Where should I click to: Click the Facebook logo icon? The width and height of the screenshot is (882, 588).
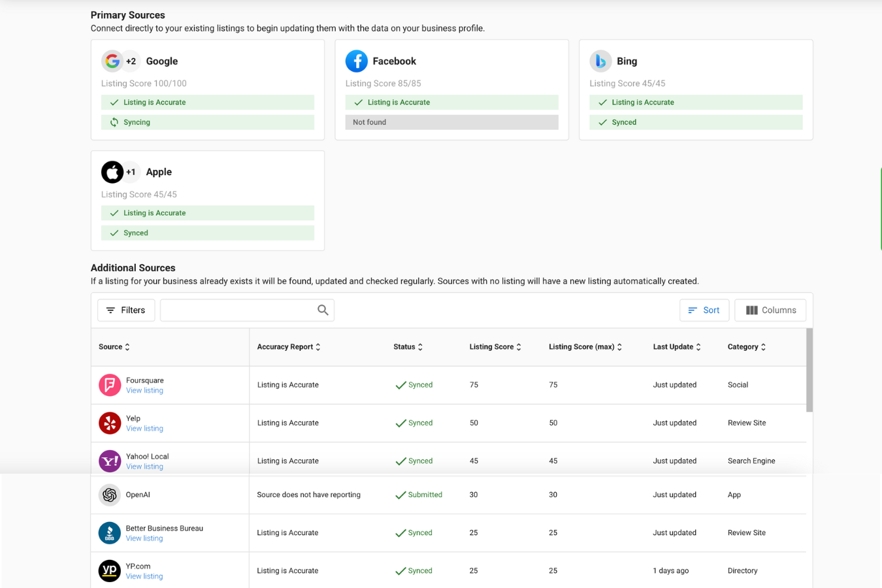(x=356, y=61)
